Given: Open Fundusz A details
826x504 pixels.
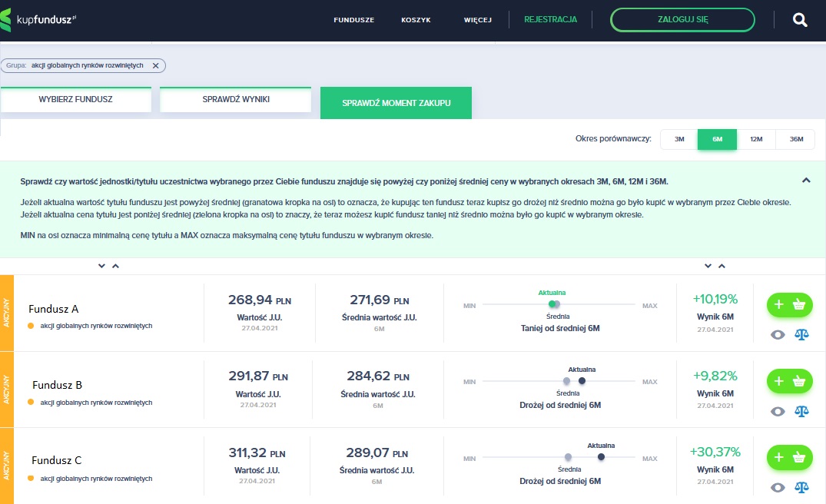Looking at the screenshot, I should click(54, 309).
